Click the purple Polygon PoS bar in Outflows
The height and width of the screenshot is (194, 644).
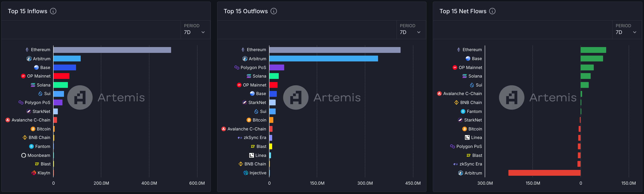[276, 67]
